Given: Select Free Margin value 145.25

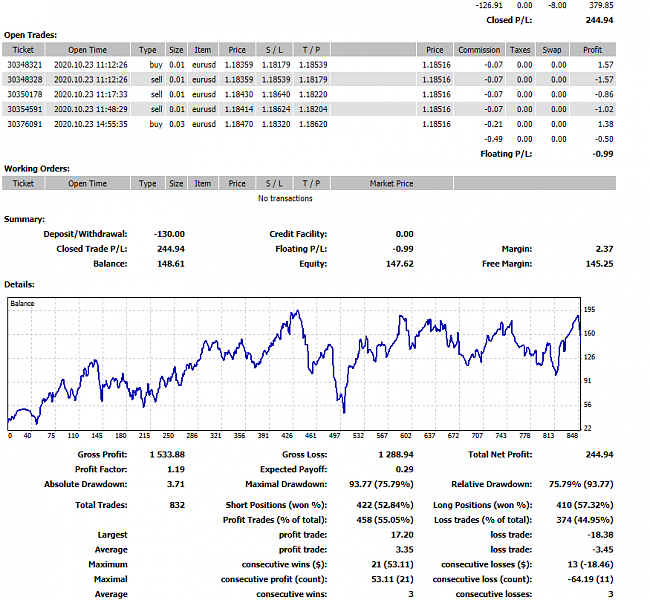Looking at the screenshot, I should (x=599, y=264).
